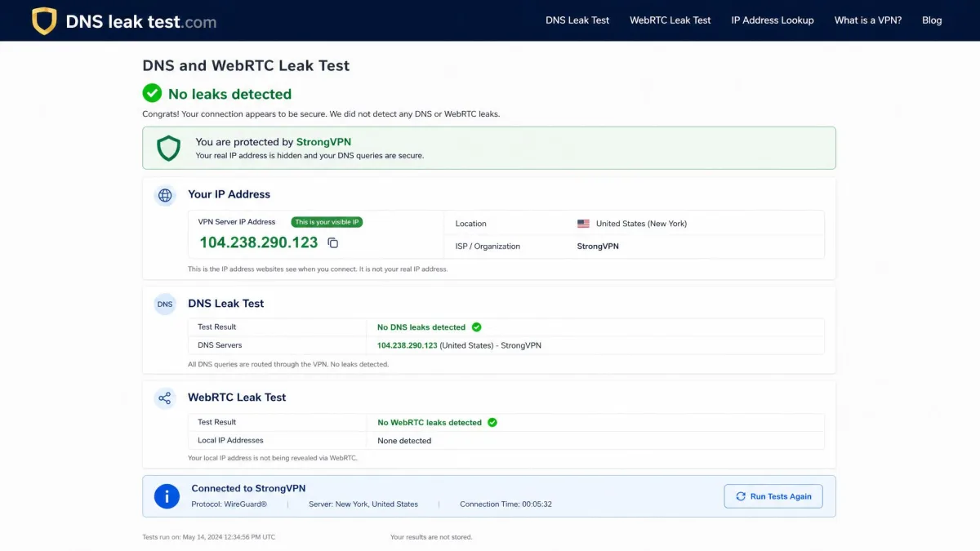Click the 'Your IP Address' section heading

(229, 194)
